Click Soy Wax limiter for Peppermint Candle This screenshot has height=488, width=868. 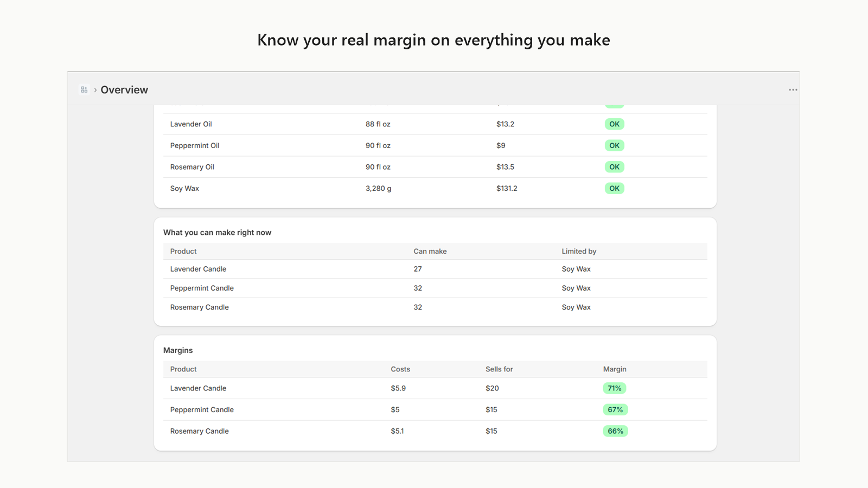click(x=576, y=288)
